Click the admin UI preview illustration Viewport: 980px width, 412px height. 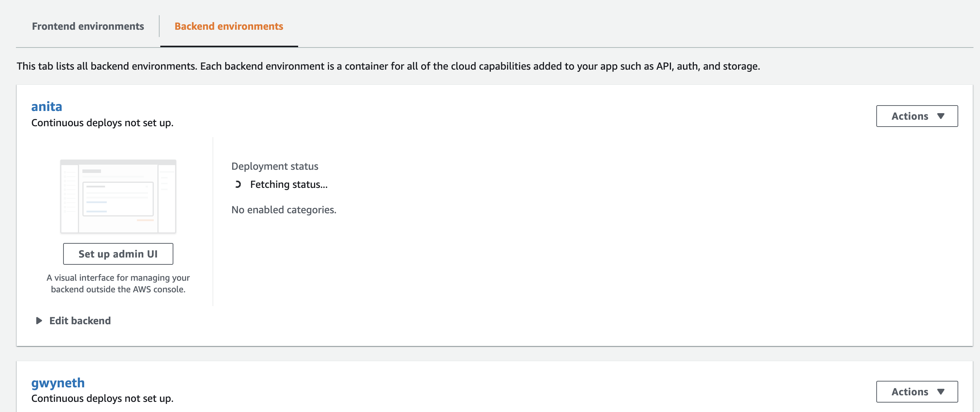click(118, 196)
